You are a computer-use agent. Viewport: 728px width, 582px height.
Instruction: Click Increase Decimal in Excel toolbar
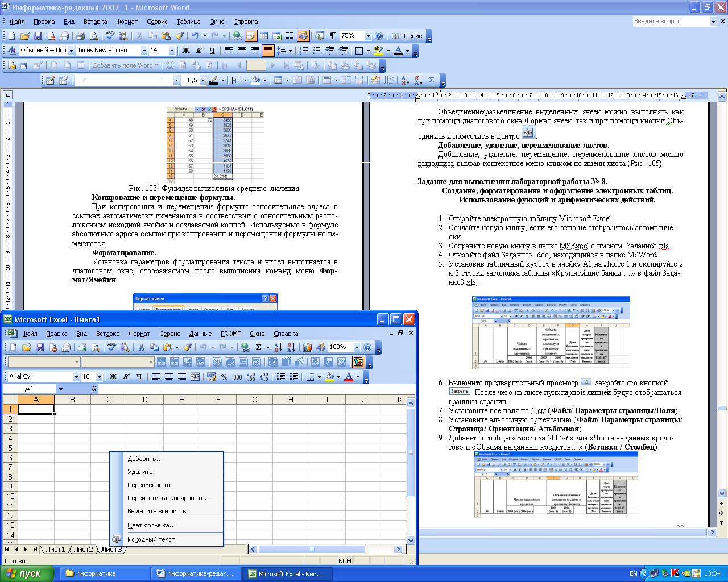coord(251,377)
